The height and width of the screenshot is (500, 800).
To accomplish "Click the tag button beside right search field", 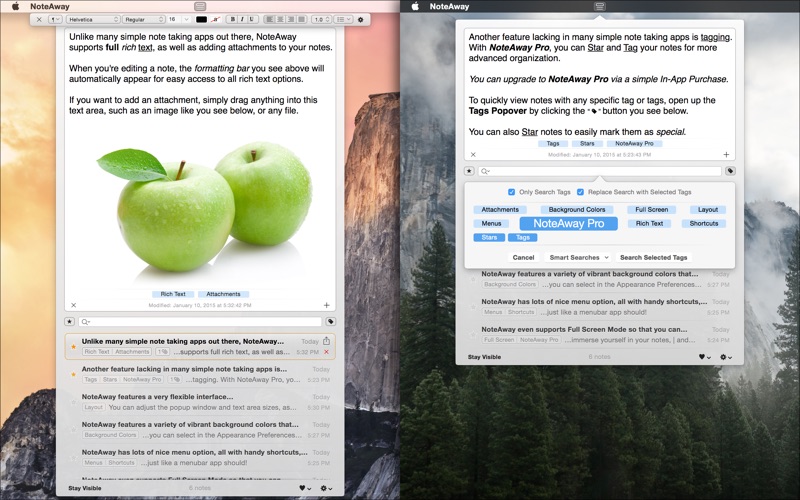I will 730,171.
